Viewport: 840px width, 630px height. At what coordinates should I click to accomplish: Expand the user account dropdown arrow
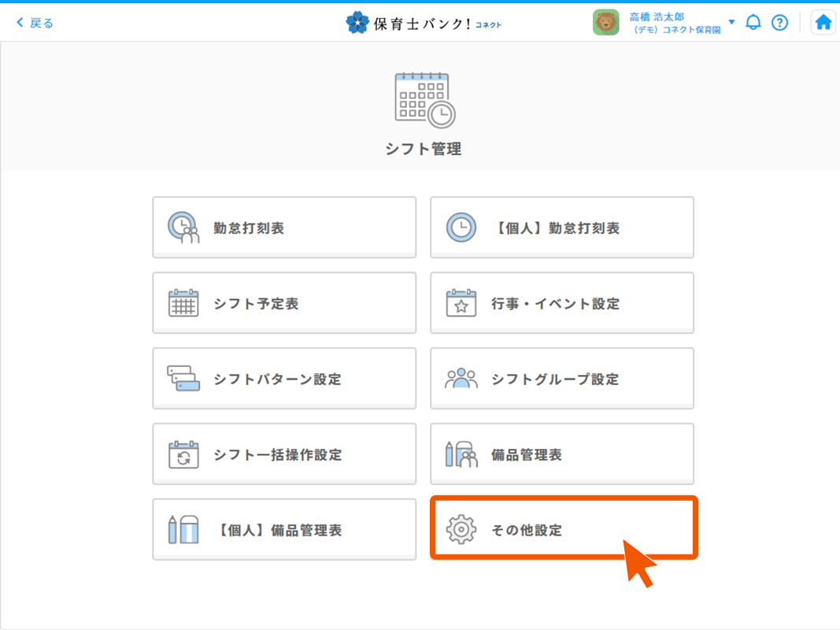(x=731, y=22)
